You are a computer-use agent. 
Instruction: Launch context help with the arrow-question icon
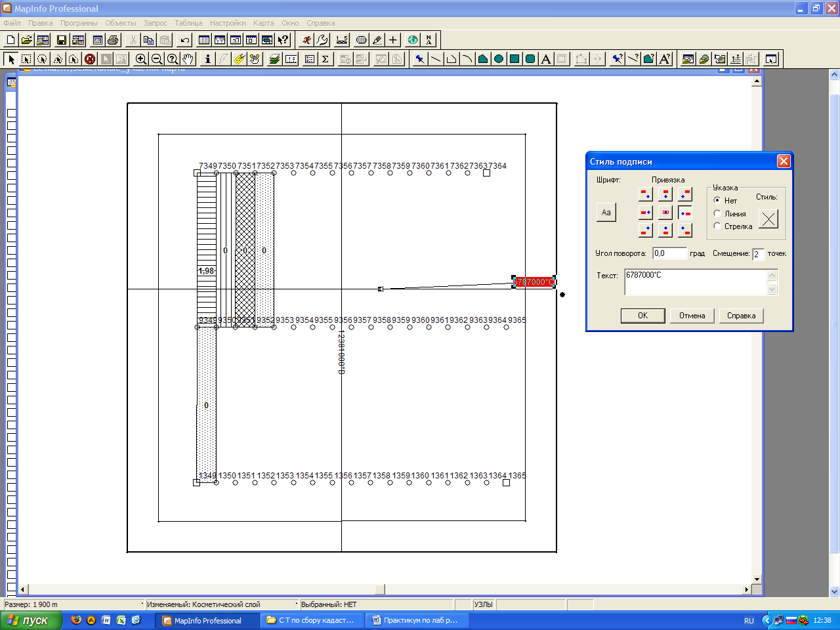tap(283, 40)
